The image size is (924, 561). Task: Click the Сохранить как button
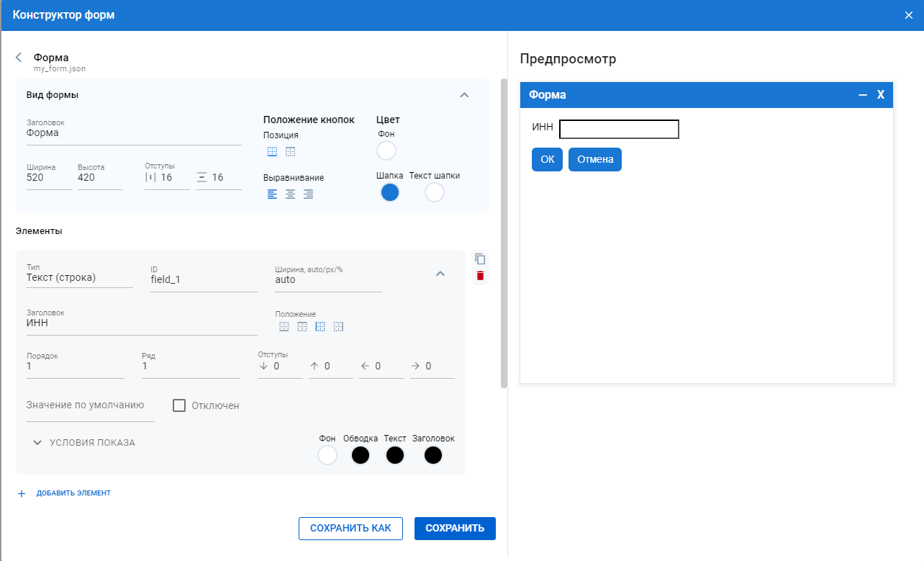pos(350,528)
